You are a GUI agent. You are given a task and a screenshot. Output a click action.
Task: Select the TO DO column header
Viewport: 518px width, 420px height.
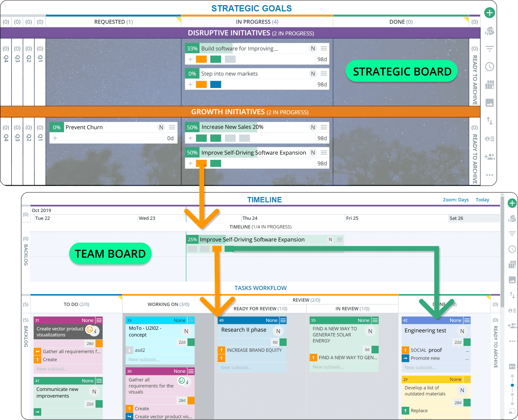76,304
